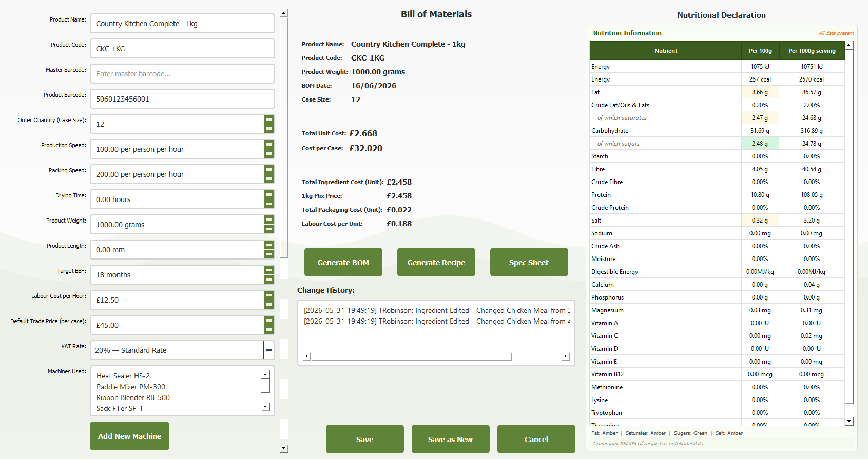868x459 pixels.
Task: Decrease the Product Weight value
Action: click(269, 229)
